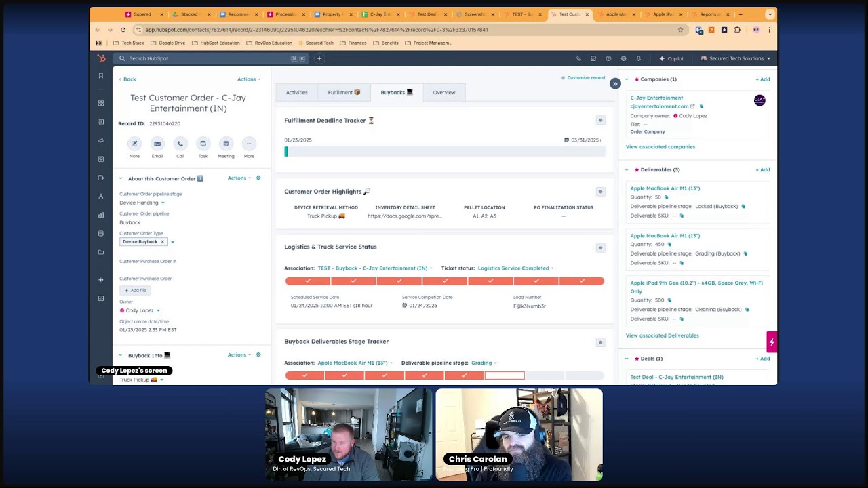Open the HubSpot sprocket home logo
The width and height of the screenshot is (868, 488).
[101, 58]
